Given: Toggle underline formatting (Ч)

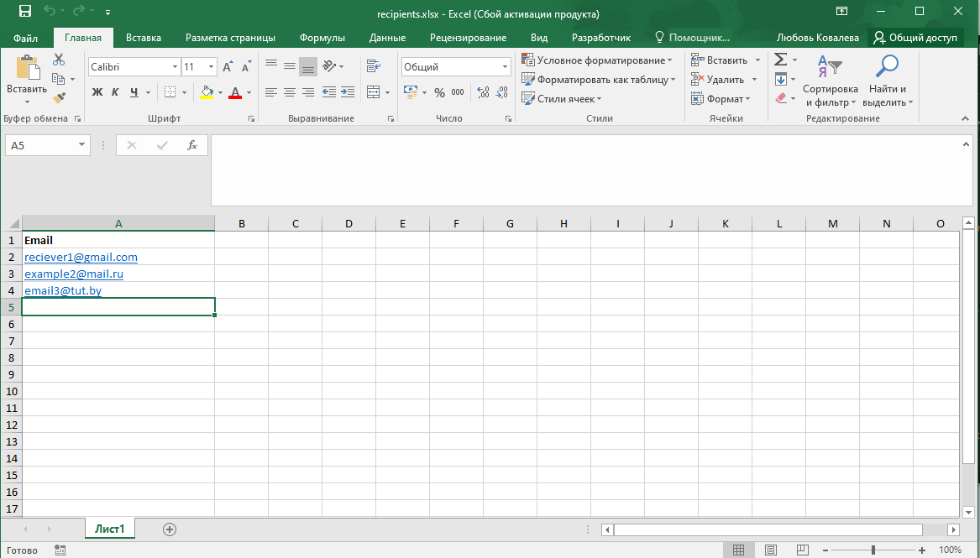Looking at the screenshot, I should 134,92.
